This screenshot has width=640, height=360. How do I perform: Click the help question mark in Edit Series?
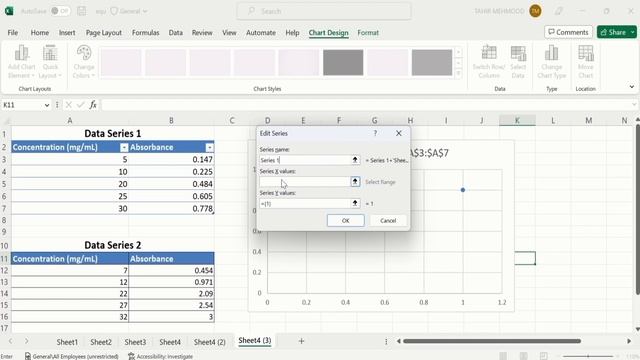coord(375,133)
